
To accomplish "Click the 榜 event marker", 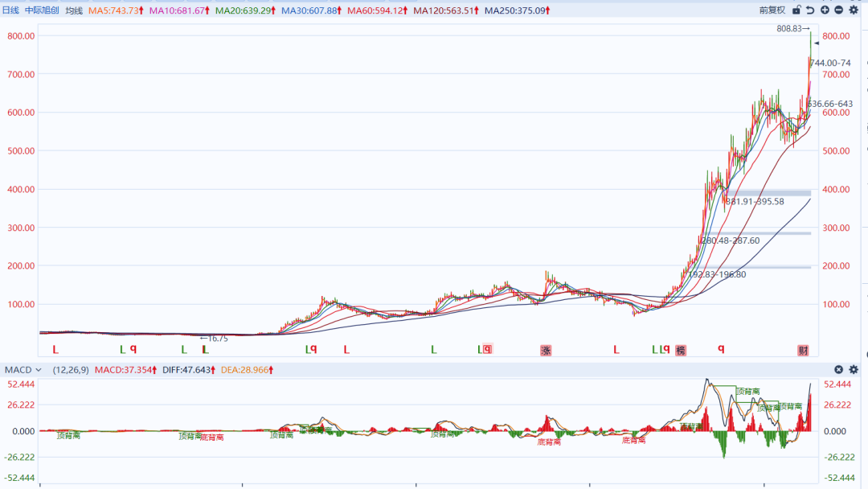I will tap(681, 350).
